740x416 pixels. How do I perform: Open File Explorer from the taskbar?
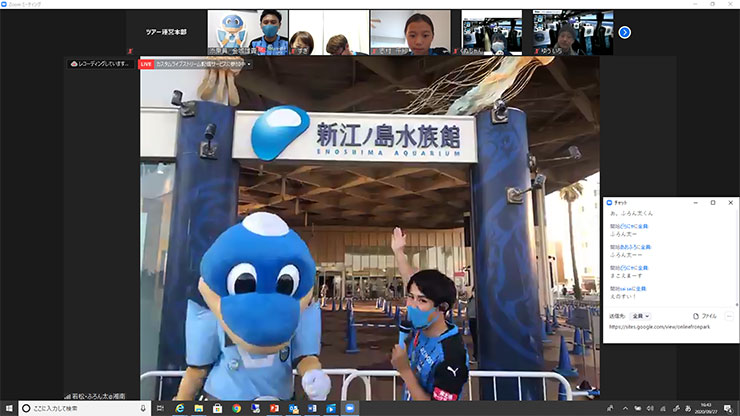point(197,408)
